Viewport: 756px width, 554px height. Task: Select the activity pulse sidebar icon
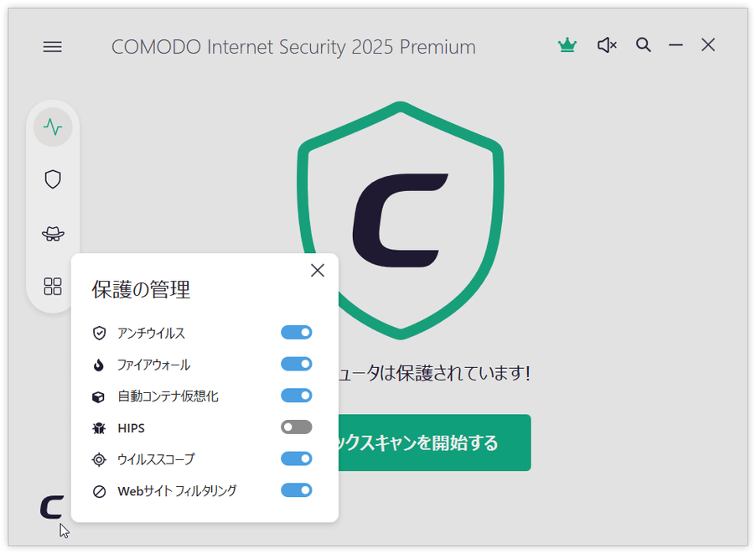[x=53, y=127]
